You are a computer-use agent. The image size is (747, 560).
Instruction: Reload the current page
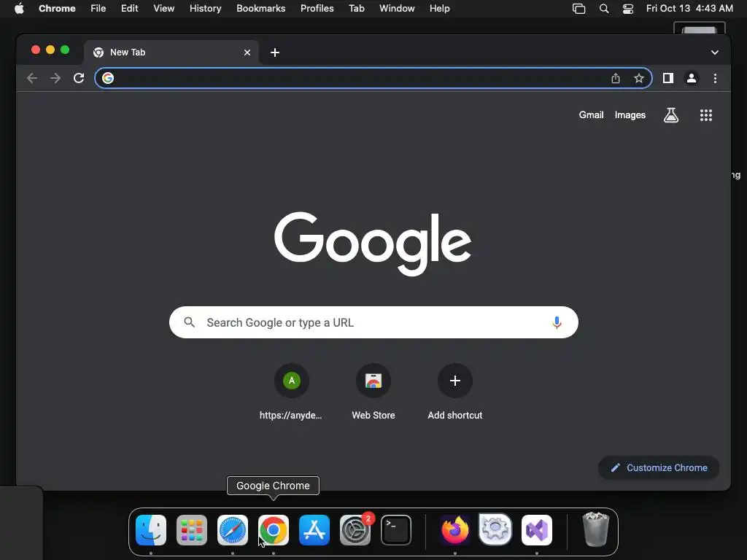tap(79, 78)
